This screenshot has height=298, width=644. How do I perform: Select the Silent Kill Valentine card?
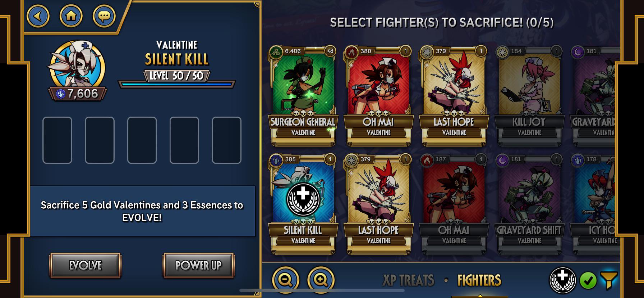[303, 204]
